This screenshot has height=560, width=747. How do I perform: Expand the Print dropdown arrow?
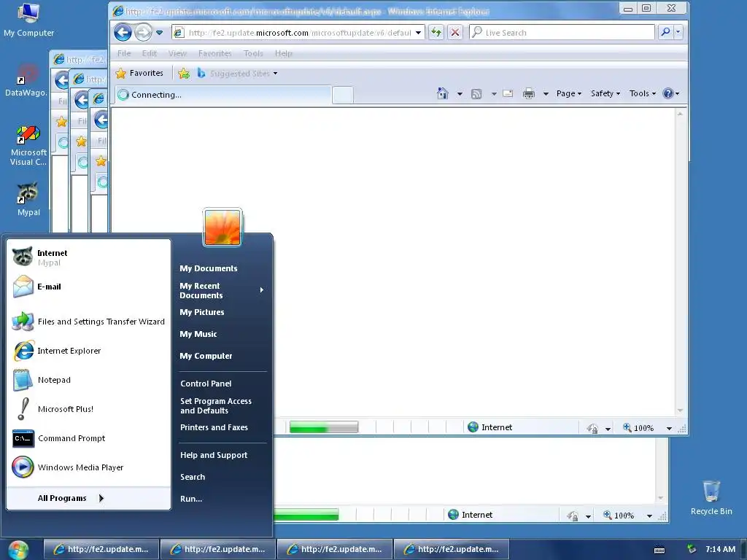(546, 94)
